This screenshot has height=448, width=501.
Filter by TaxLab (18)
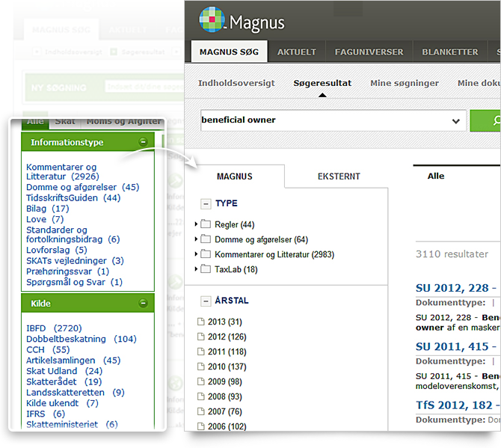pos(236,269)
